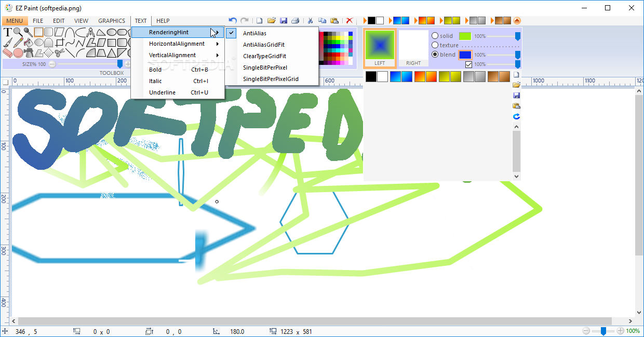Viewport: 644px width, 337px height.
Task: Select the Text tool in toolbox
Action: click(7, 32)
